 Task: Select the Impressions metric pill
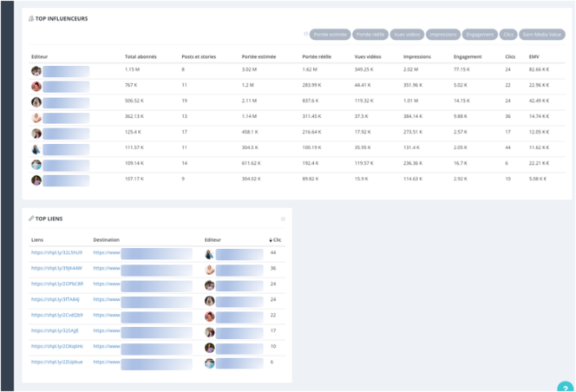click(442, 35)
